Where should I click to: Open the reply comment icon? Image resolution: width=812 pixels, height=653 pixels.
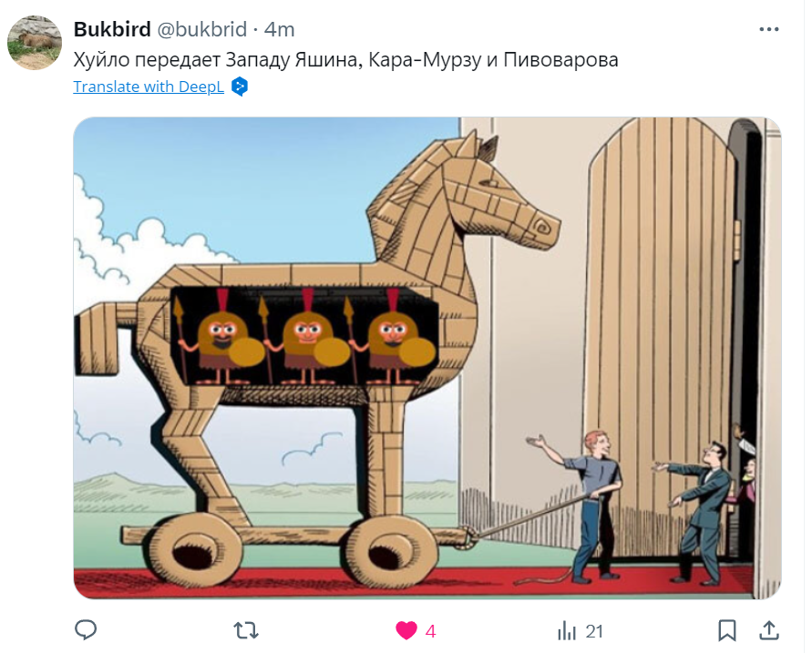coord(86,630)
